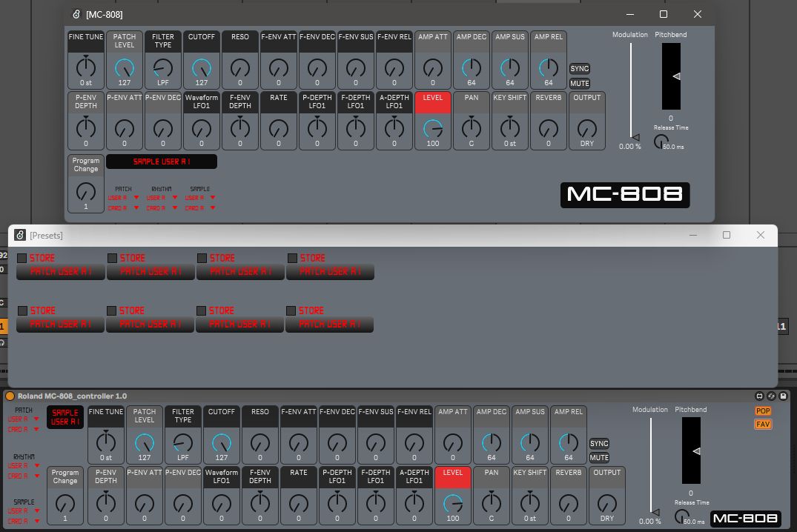Enable SYNC in the floating MC-808 window
797x532 pixels.
[579, 69]
